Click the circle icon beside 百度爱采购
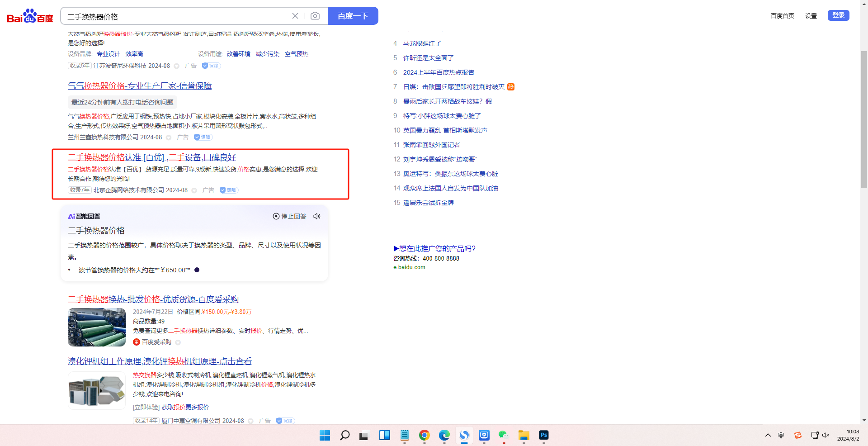This screenshot has width=868, height=446. point(178,342)
